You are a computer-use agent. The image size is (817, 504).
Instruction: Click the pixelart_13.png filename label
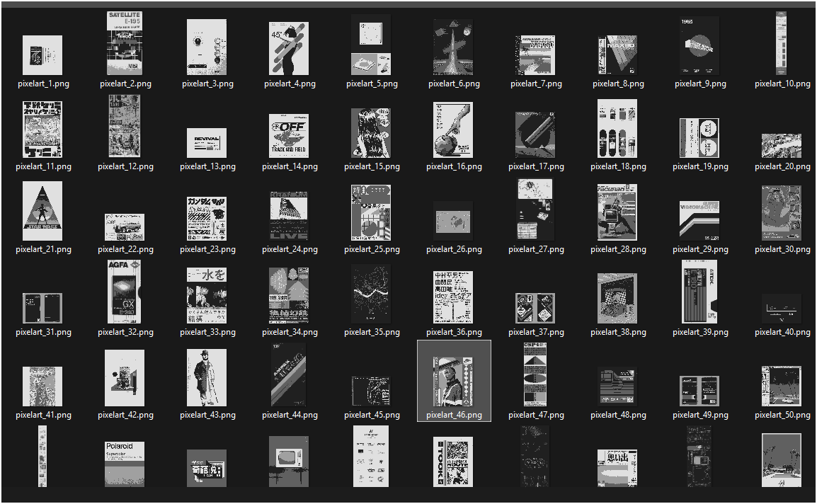pyautogui.click(x=207, y=166)
